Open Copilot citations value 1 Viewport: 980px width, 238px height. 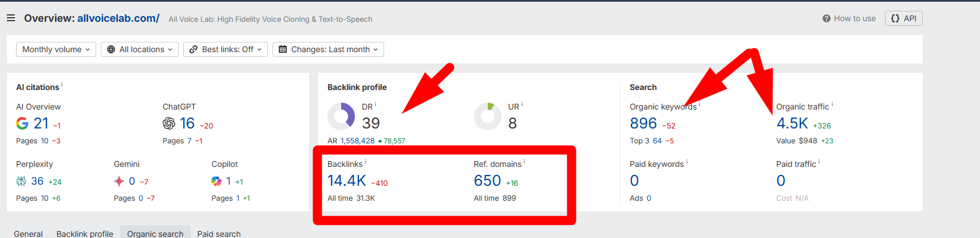(228, 181)
